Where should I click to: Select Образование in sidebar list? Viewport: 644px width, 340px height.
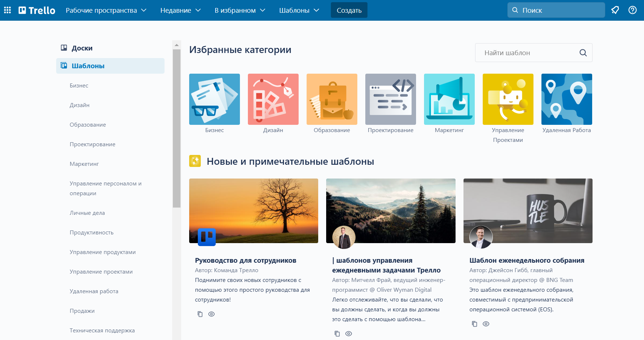tap(88, 125)
